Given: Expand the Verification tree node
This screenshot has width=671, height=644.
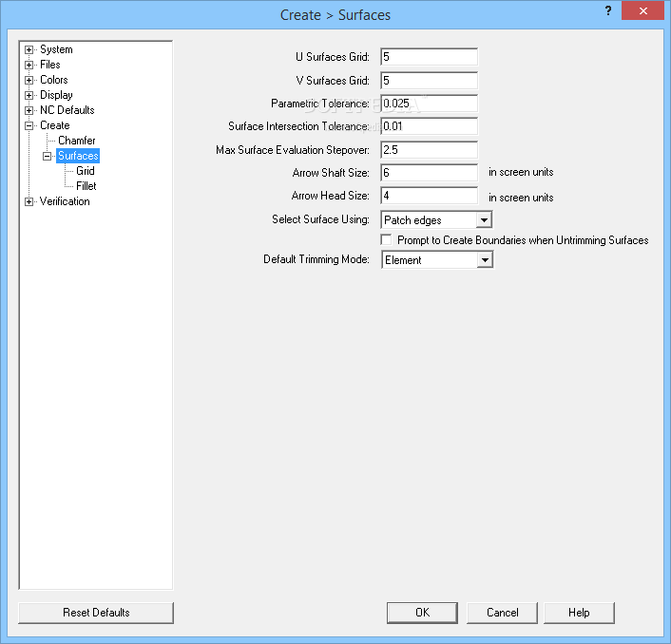Looking at the screenshot, I should pos(29,201).
